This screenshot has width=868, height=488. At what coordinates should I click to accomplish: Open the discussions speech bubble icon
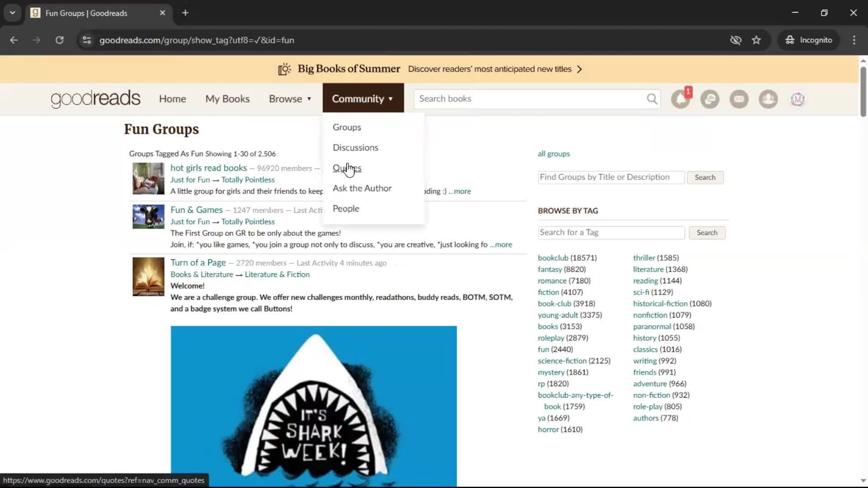coord(710,99)
